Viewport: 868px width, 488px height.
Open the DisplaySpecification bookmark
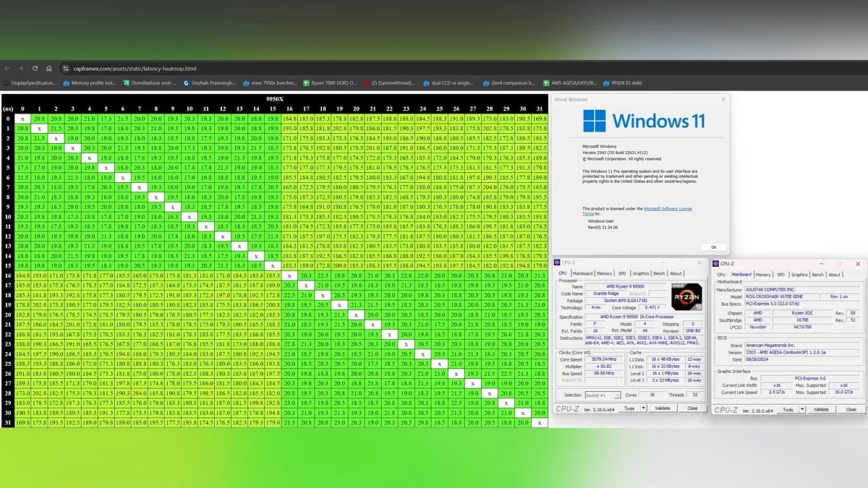(30, 82)
